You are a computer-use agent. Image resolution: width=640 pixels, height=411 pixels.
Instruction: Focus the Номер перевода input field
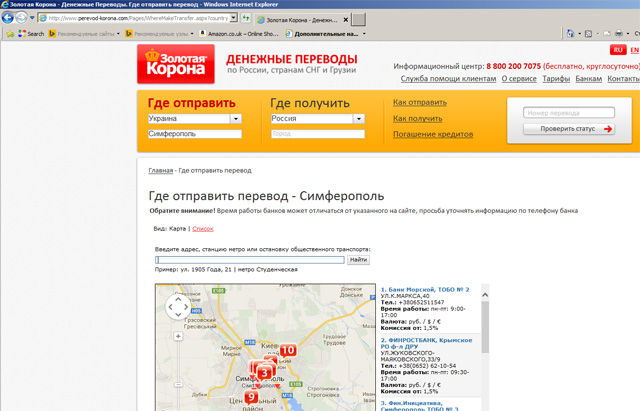(569, 113)
